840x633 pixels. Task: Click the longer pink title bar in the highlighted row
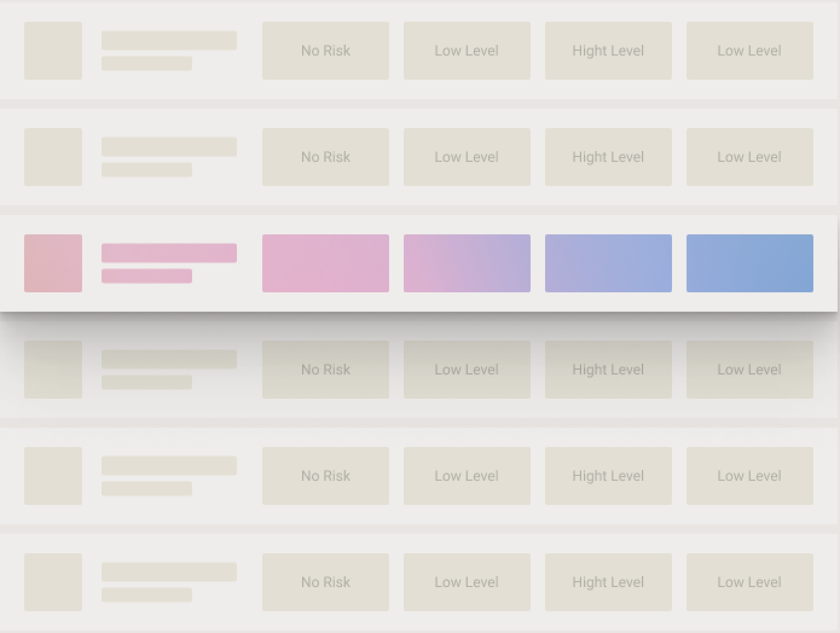pyautogui.click(x=169, y=252)
